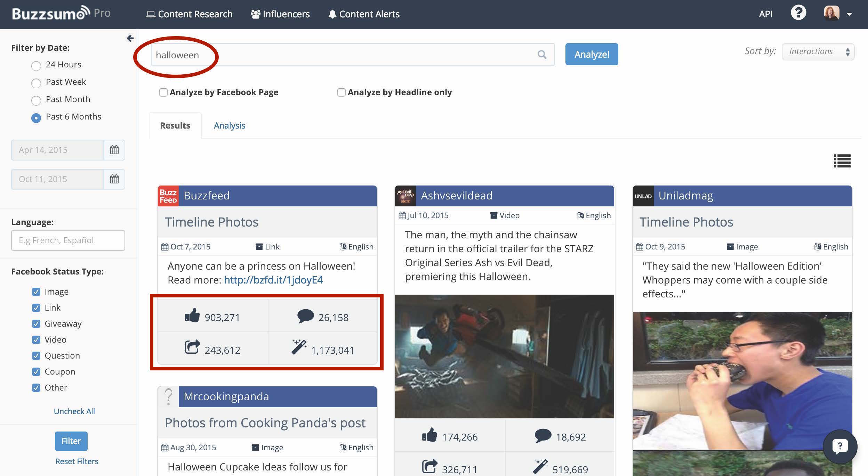Uncheck the Giveaway status type
The height and width of the screenshot is (476, 868).
tap(36, 324)
